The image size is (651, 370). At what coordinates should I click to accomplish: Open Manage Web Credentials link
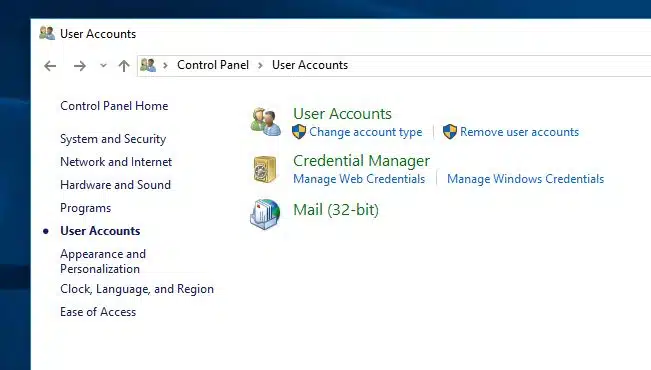tap(359, 179)
